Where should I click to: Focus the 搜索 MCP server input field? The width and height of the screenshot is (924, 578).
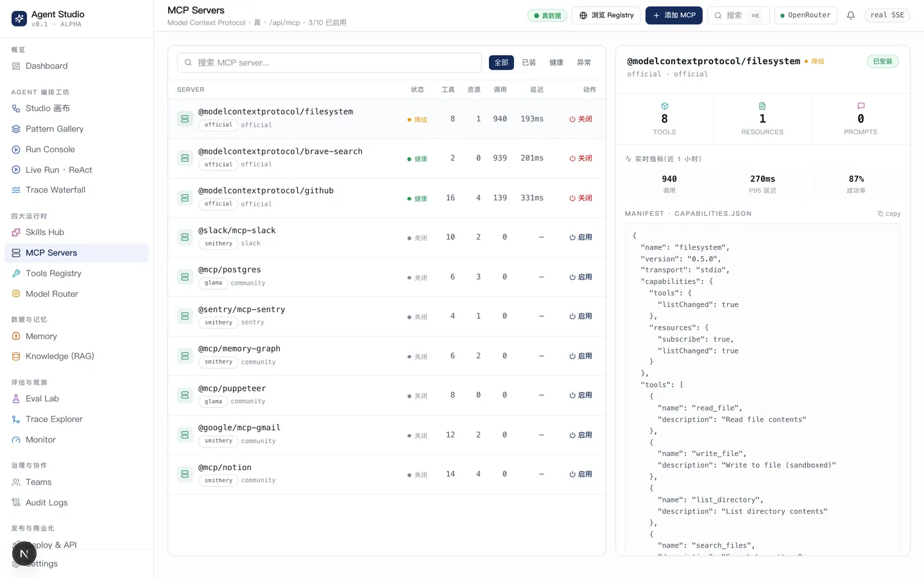[329, 62]
